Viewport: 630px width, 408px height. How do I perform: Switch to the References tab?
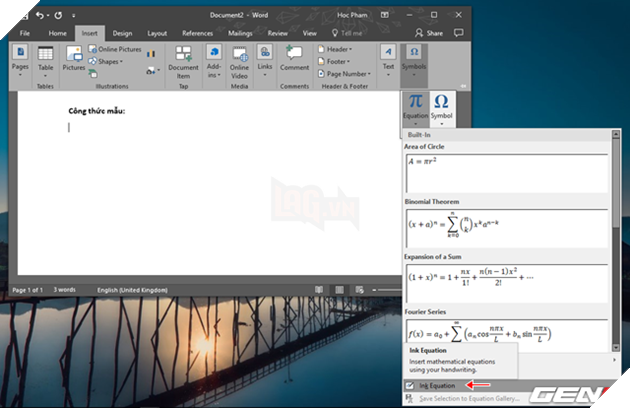coord(197,33)
